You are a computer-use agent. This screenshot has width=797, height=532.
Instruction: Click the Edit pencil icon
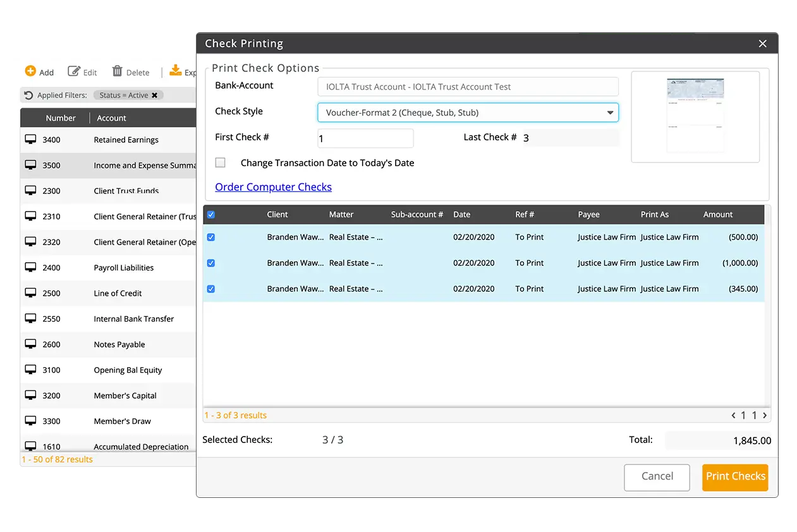pyautogui.click(x=74, y=71)
